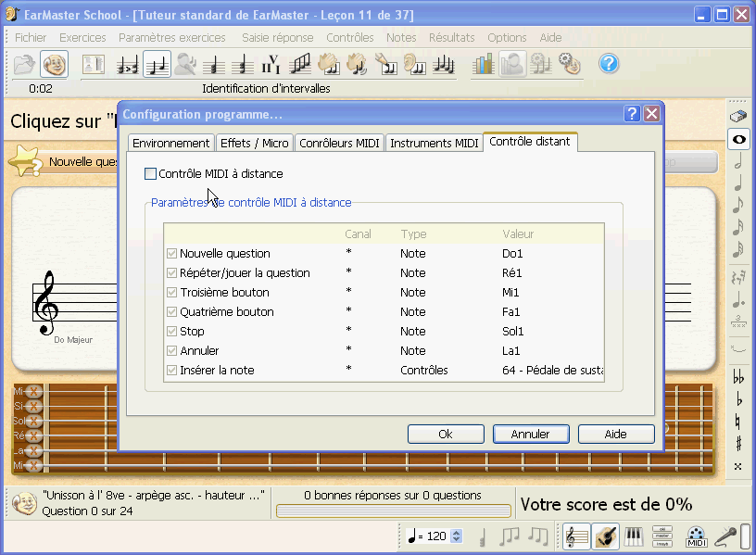Click the chord progression II-V-I icon
Screen dimensions: 756x555
(271, 64)
